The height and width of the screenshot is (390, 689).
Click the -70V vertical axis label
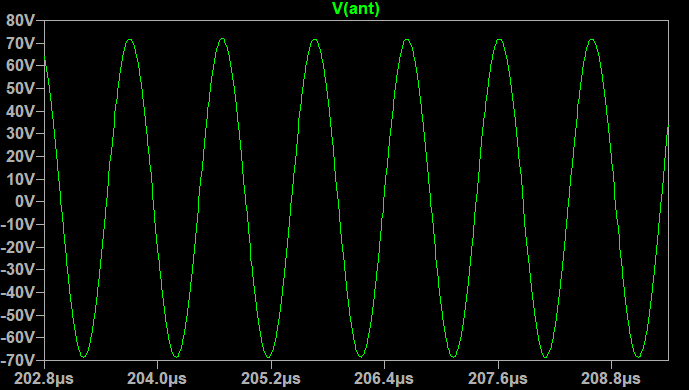click(x=18, y=360)
